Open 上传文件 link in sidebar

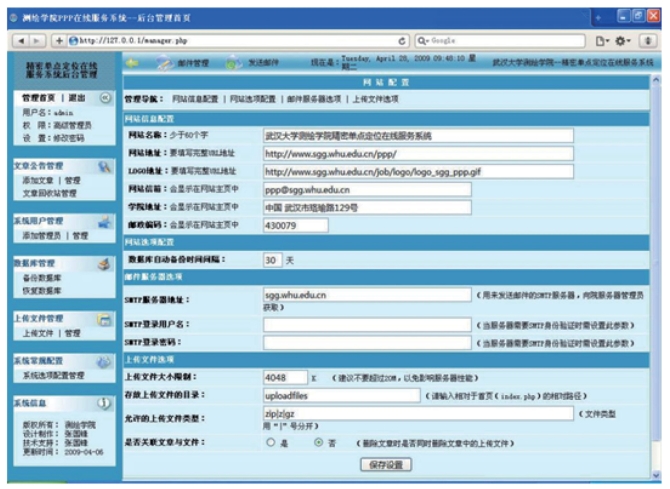tap(38, 333)
